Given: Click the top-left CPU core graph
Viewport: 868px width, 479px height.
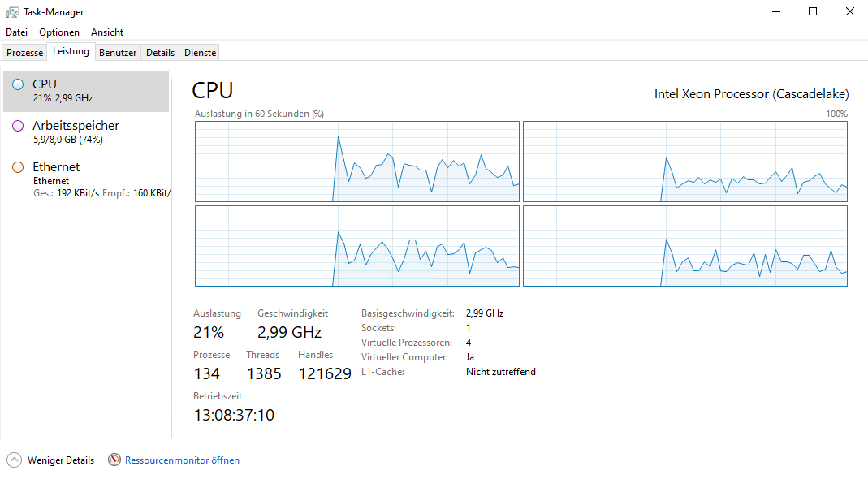Looking at the screenshot, I should point(356,161).
